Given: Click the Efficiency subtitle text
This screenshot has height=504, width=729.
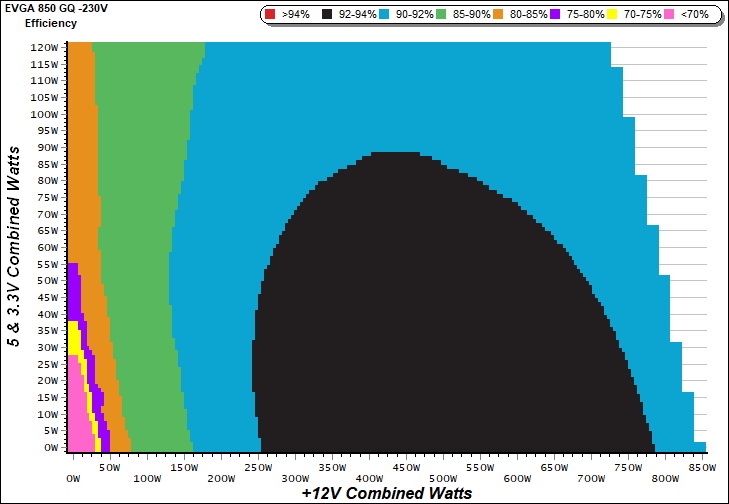Looking at the screenshot, I should pyautogui.click(x=50, y=22).
